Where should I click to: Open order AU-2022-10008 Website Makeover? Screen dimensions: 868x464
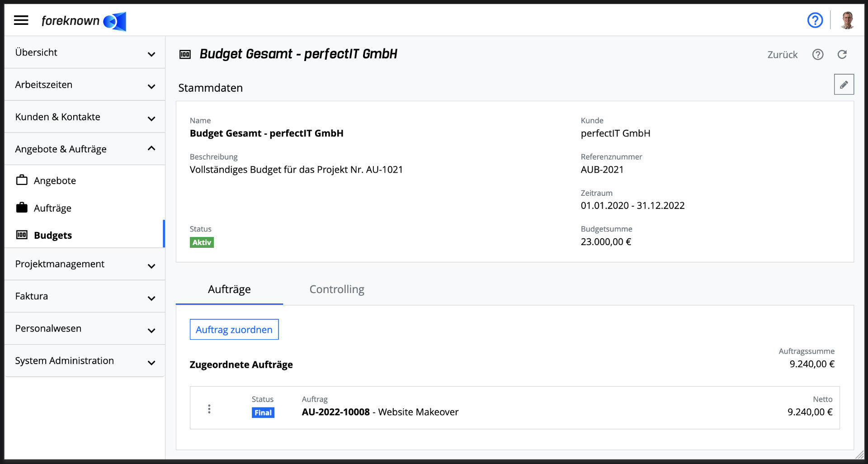click(x=380, y=412)
